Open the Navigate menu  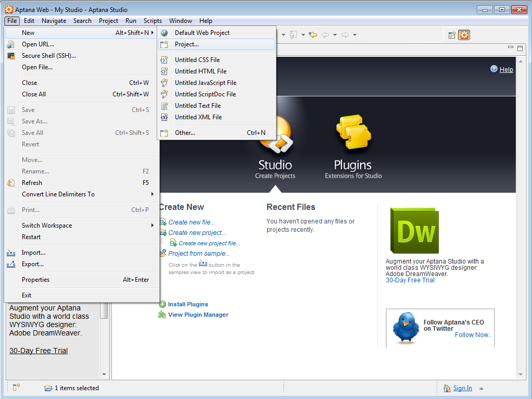(54, 21)
